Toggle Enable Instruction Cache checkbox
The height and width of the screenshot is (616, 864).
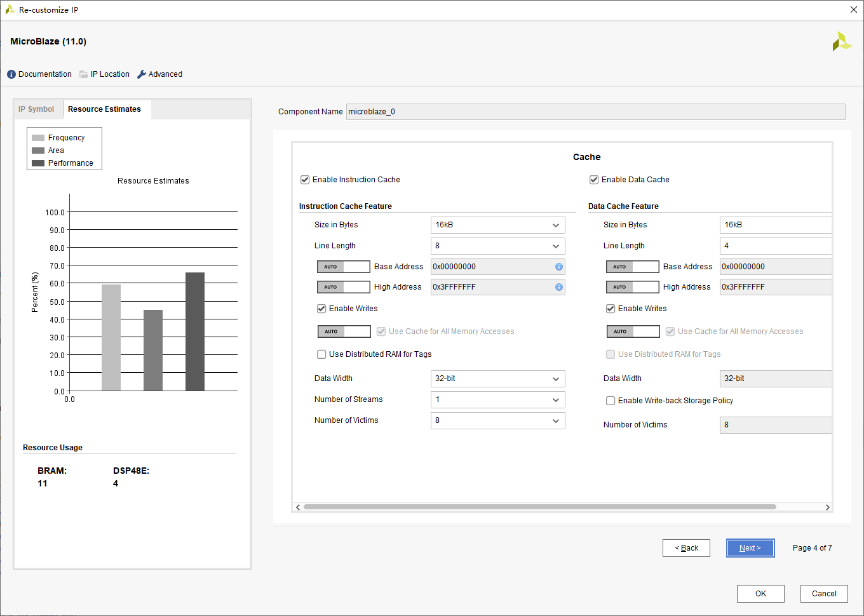pyautogui.click(x=305, y=180)
